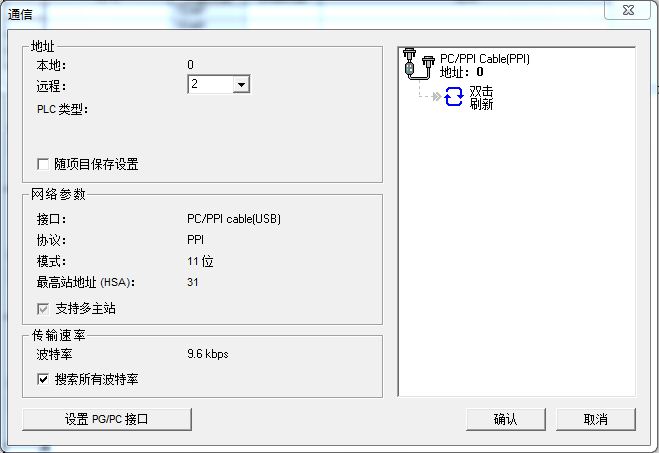Click the 设置 PG/PC 接口 button
This screenshot has width=659, height=453.
click(x=107, y=419)
